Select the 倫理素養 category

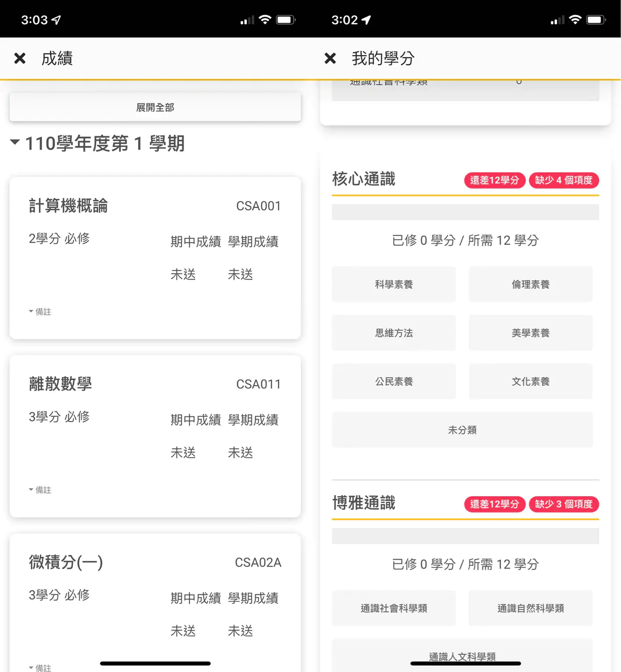pyautogui.click(x=530, y=285)
